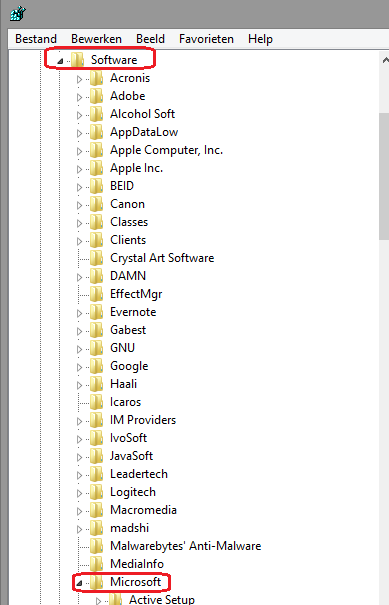389x605 pixels.
Task: Click the Registry Editor app icon in title bar
Action: 18,14
